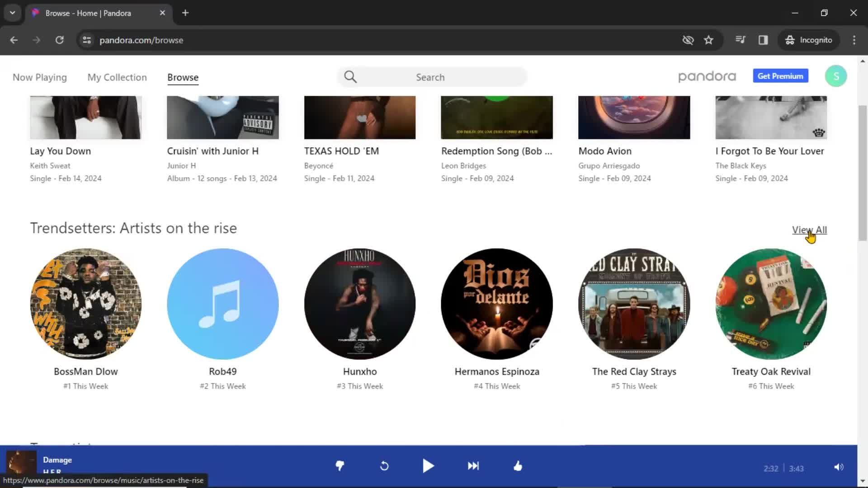Play the currently paused track
Image resolution: width=868 pixels, height=488 pixels.
pyautogui.click(x=428, y=466)
